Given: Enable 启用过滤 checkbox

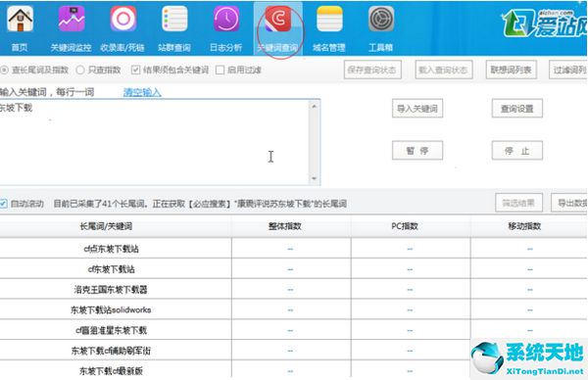Looking at the screenshot, I should coord(220,71).
